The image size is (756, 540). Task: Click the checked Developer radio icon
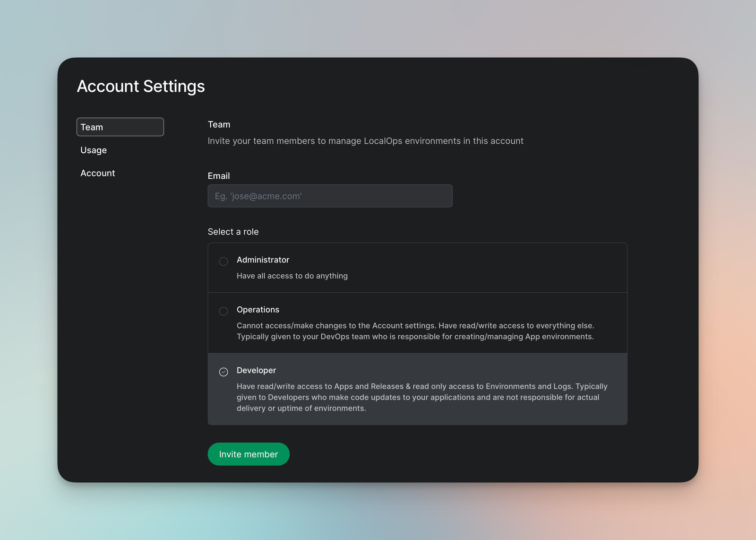point(223,372)
